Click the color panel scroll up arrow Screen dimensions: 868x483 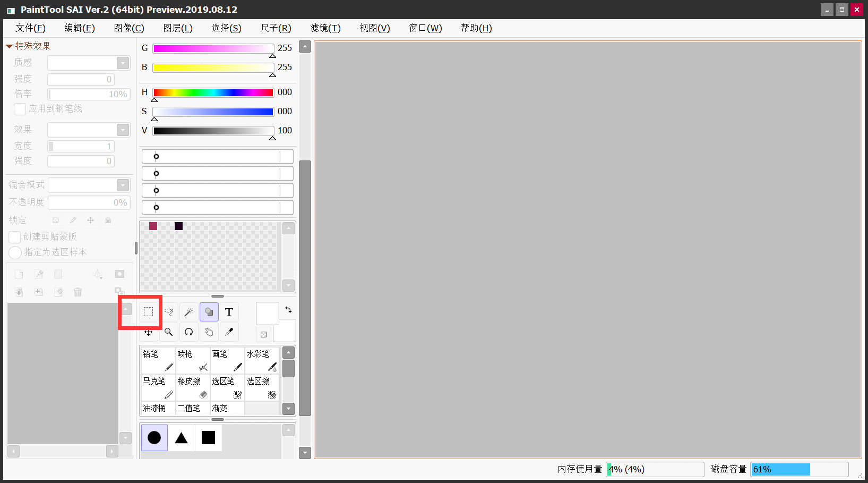click(305, 47)
